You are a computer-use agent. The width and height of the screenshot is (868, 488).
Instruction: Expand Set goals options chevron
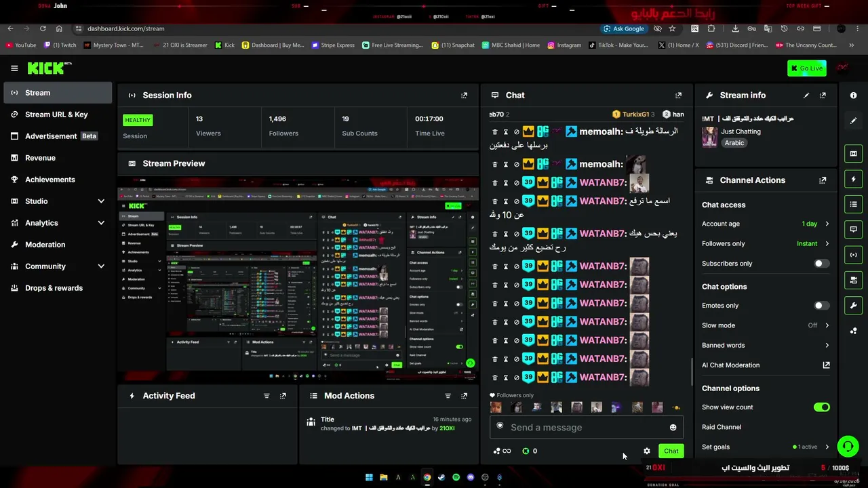[827, 447]
